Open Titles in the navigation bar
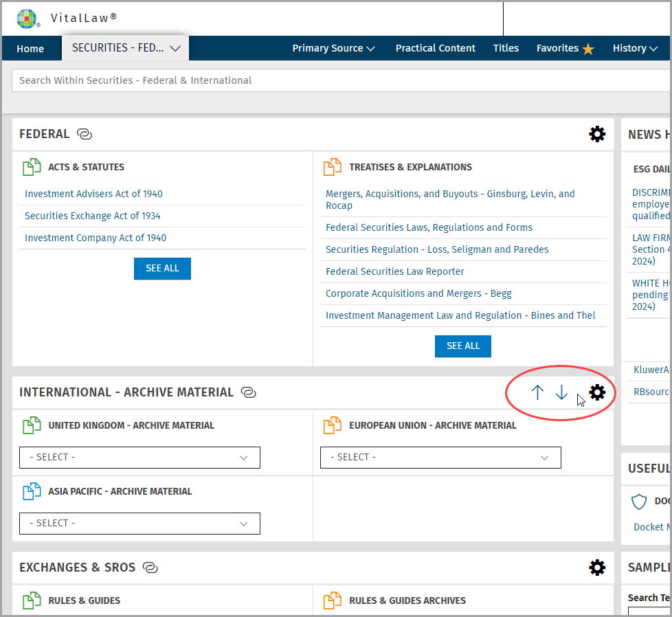The image size is (672, 617). tap(506, 48)
